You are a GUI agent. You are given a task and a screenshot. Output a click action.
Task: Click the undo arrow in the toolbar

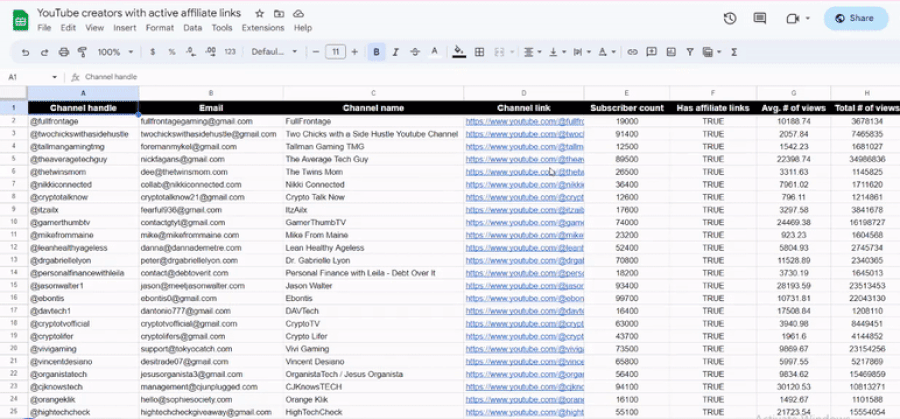(x=25, y=52)
